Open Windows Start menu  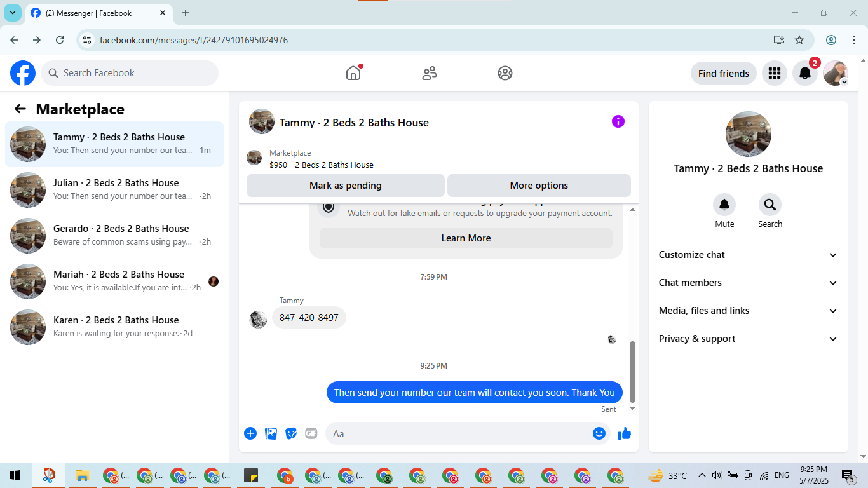pyautogui.click(x=15, y=475)
